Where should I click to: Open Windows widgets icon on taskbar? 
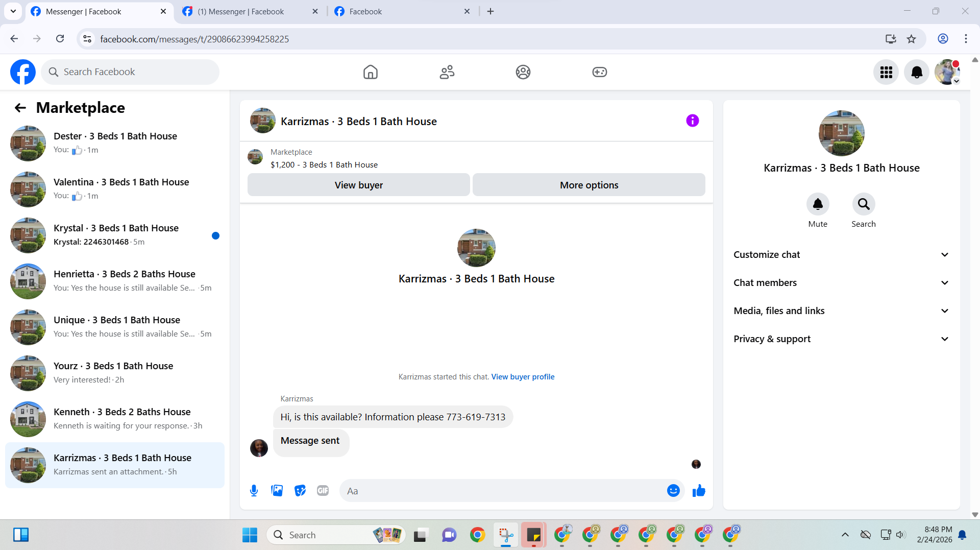tap(21, 535)
